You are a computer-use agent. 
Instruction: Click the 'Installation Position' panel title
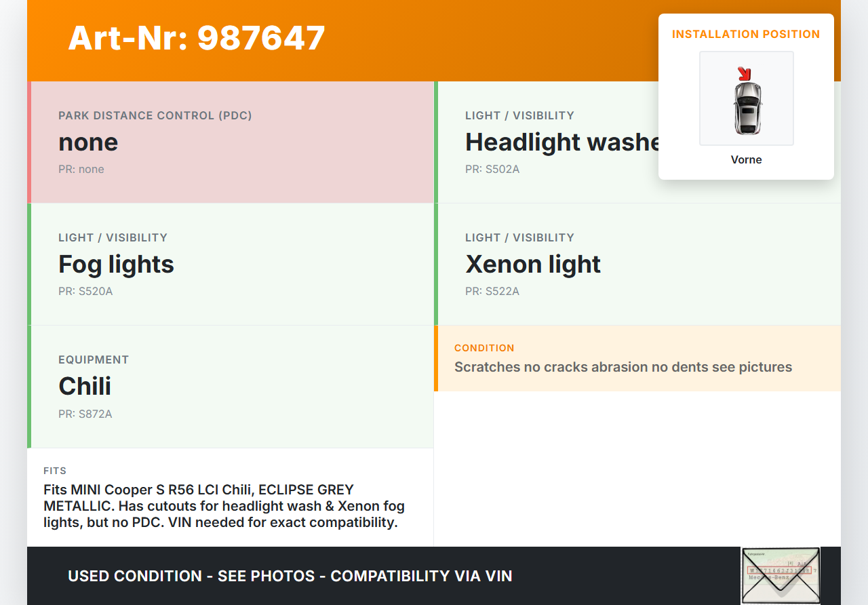[746, 35]
